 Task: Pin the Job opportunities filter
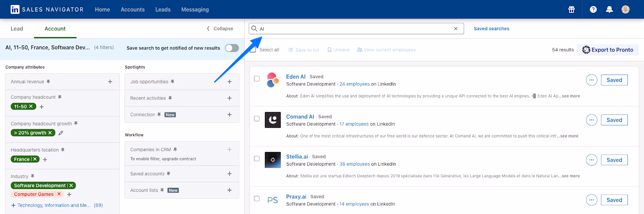tap(172, 81)
